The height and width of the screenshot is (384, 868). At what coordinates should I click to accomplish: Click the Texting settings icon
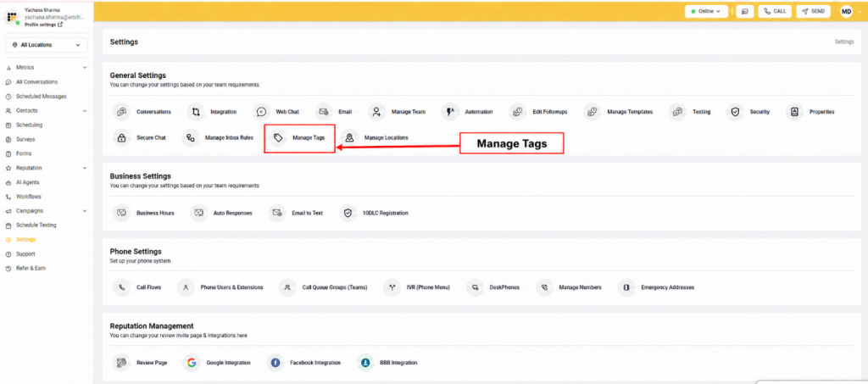pos(677,112)
